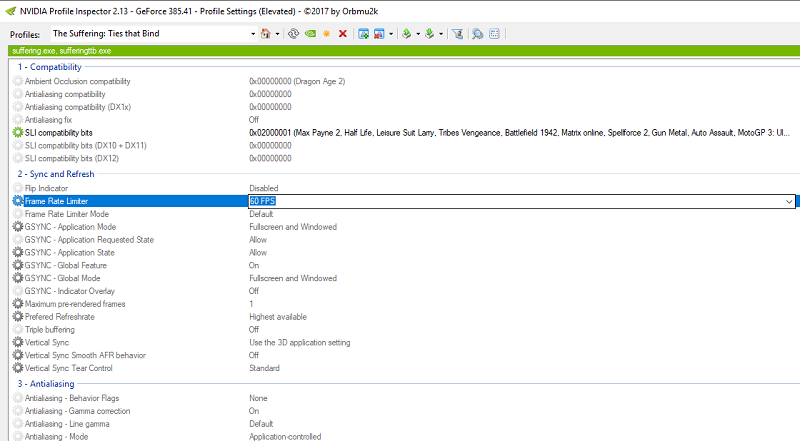Click the '1 - Compatibility' section header

pos(49,67)
